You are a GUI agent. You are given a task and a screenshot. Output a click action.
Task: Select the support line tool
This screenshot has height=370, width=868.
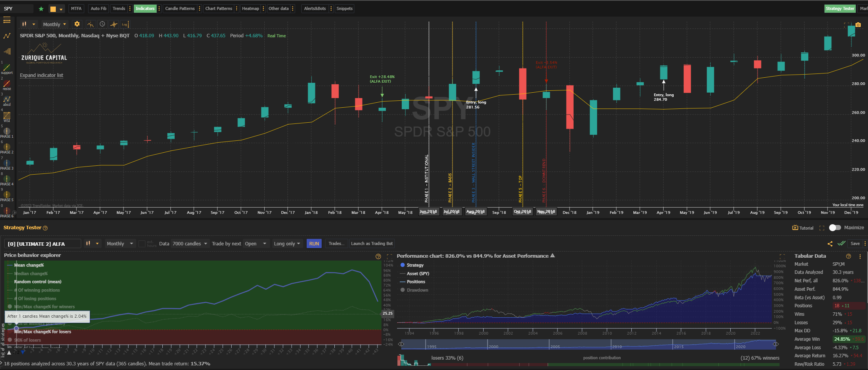click(x=7, y=69)
